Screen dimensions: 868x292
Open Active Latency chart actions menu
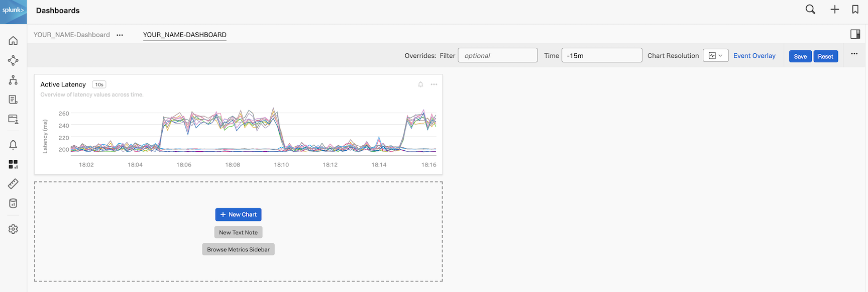click(434, 84)
